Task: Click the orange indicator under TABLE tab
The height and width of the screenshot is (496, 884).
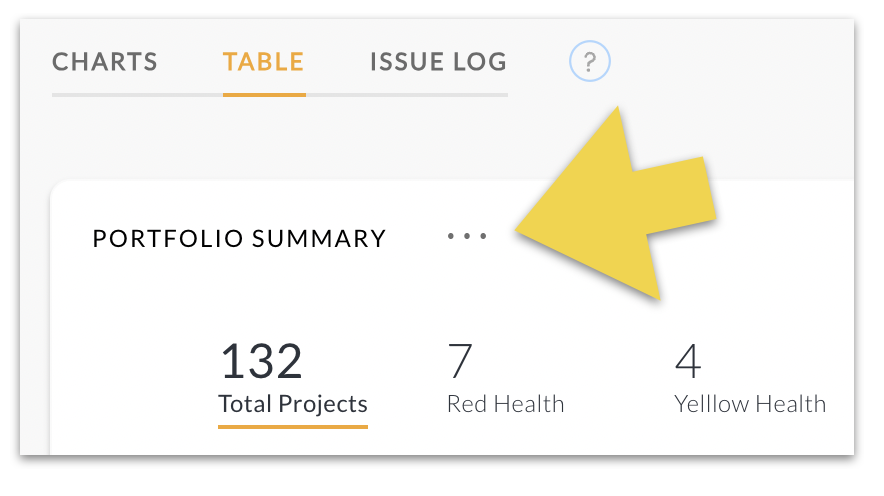Action: point(264,95)
